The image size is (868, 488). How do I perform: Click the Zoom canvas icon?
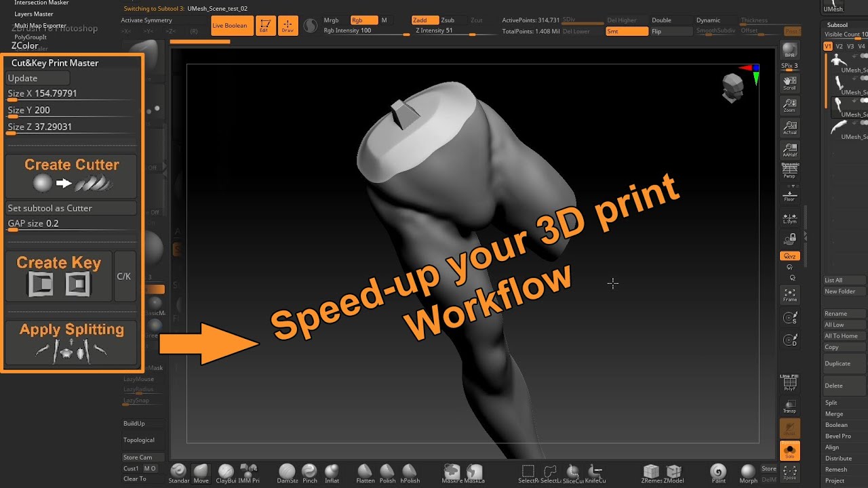pyautogui.click(x=790, y=105)
